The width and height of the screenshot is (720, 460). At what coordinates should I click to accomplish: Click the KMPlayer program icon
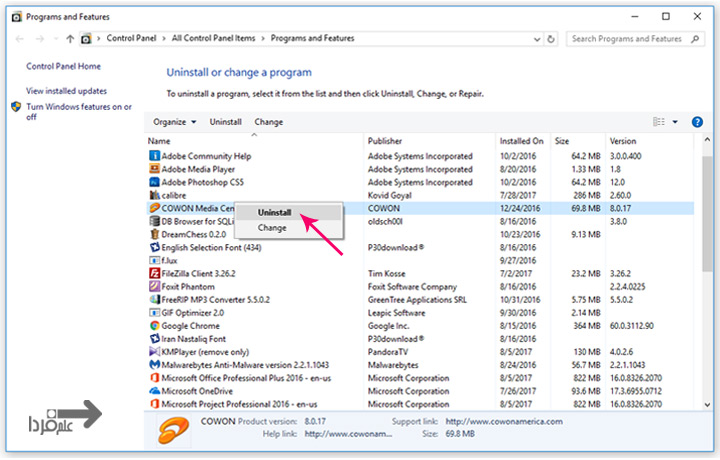[x=154, y=351]
